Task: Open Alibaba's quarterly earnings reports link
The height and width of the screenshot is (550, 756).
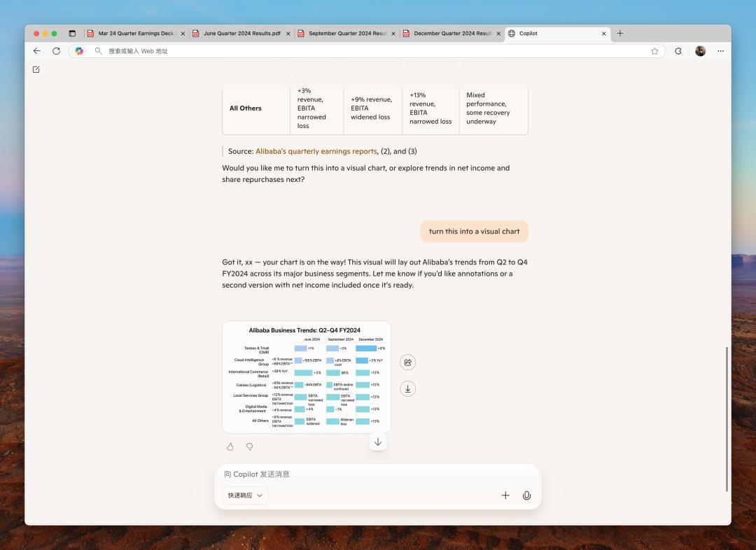Action: [x=316, y=151]
